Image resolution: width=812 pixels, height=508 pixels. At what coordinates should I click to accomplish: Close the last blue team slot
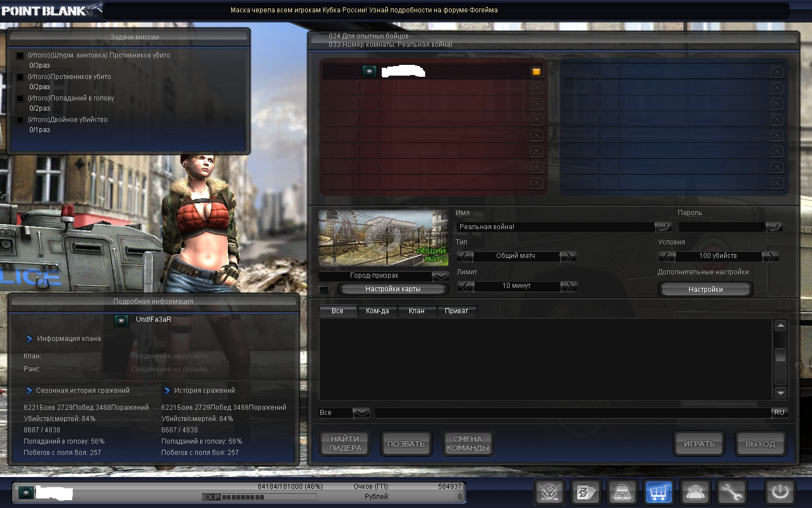[x=776, y=183]
